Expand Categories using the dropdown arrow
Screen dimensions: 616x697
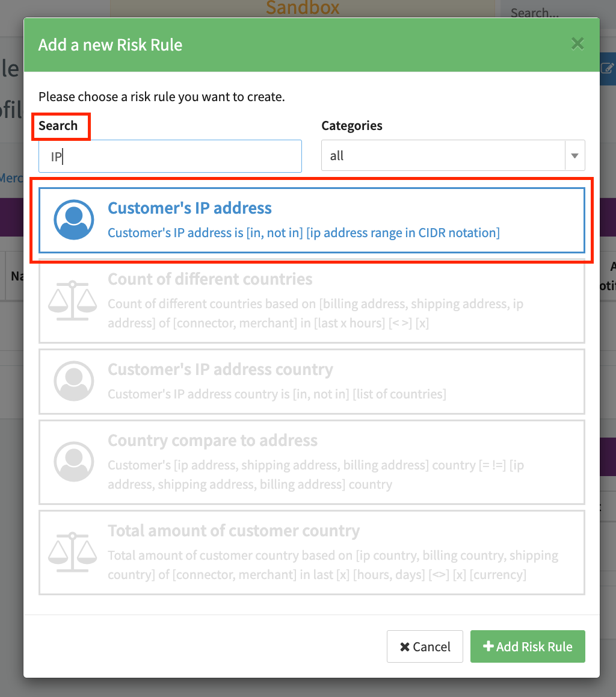[574, 156]
